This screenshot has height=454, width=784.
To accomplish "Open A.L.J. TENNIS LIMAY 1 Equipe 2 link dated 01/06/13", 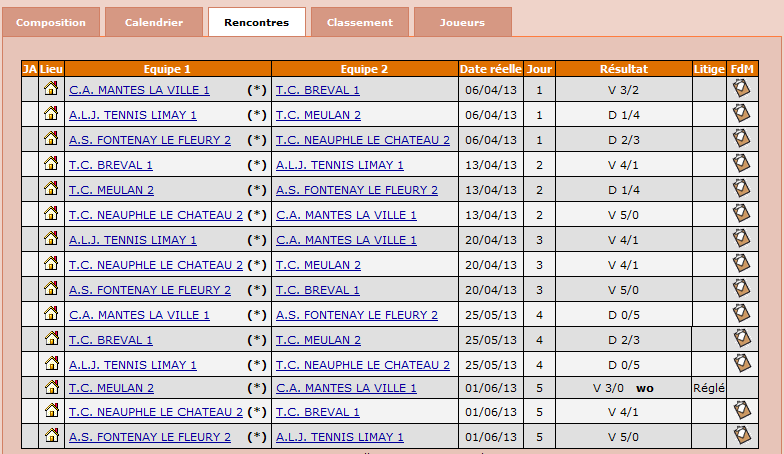I will (x=340, y=437).
